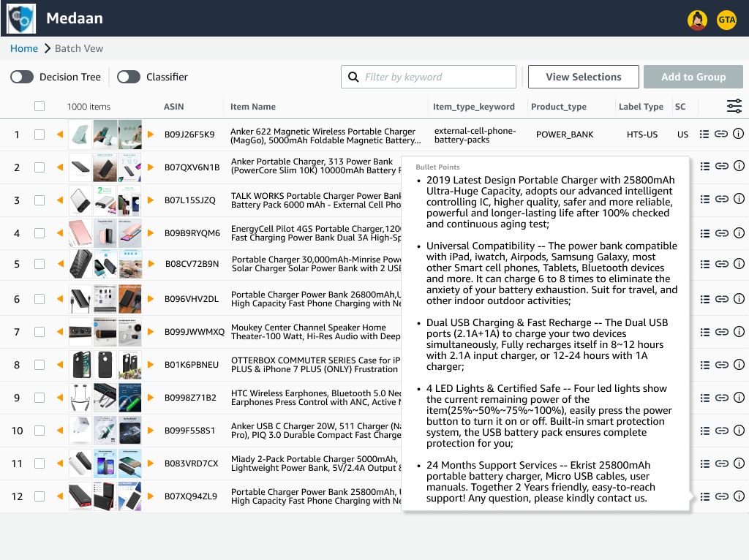Click Batch Vew breadcrumb text
749x560 pixels.
pos(79,48)
